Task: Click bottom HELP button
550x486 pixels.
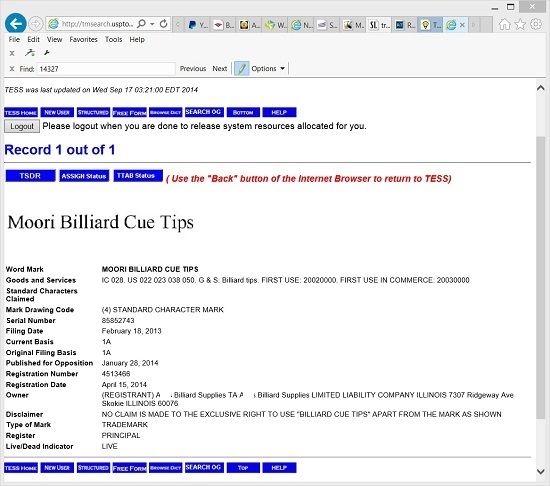Action: pos(279,468)
